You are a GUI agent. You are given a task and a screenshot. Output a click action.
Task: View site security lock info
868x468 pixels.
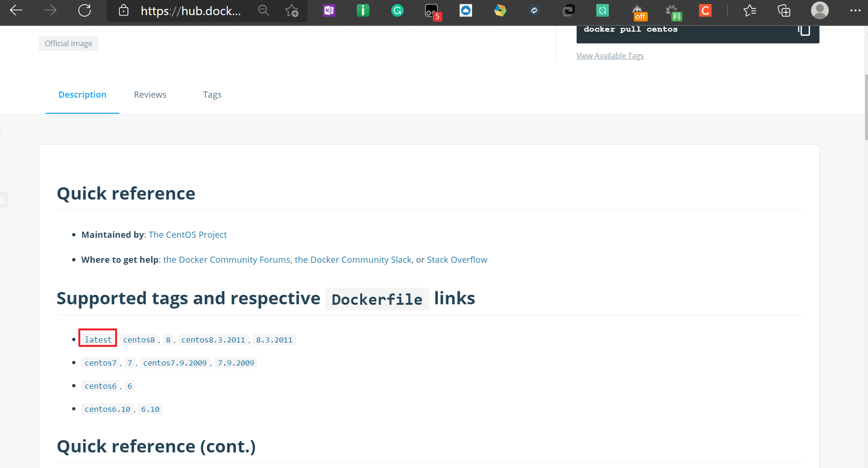coord(124,10)
